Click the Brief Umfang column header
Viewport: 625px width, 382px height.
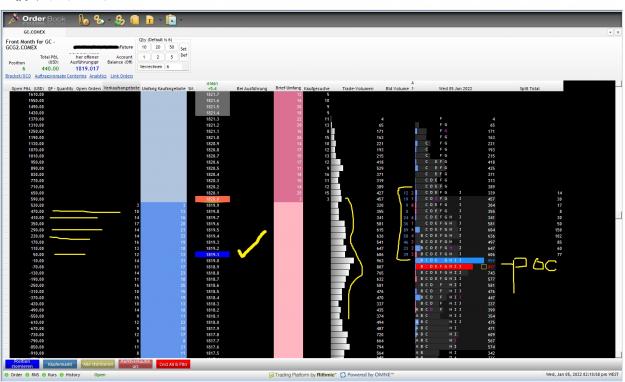click(x=288, y=88)
